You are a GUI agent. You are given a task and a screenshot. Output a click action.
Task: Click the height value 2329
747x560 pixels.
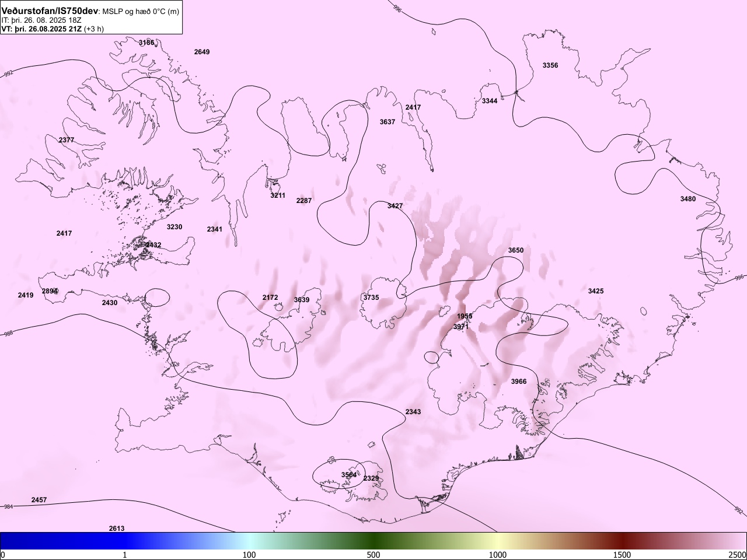pyautogui.click(x=371, y=478)
